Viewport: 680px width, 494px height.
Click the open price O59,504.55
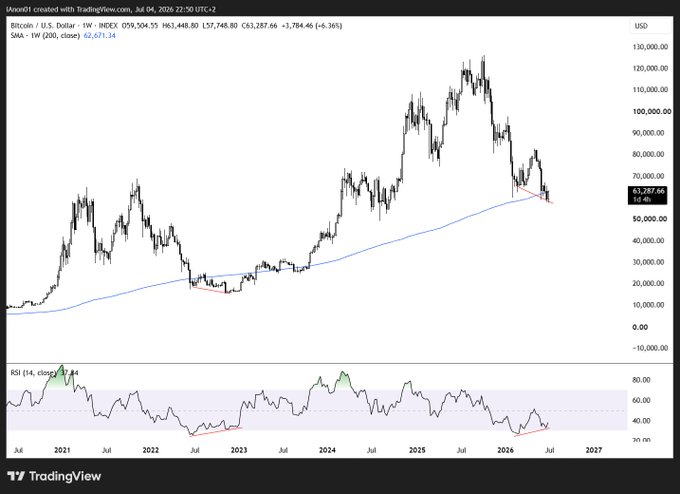[x=140, y=26]
